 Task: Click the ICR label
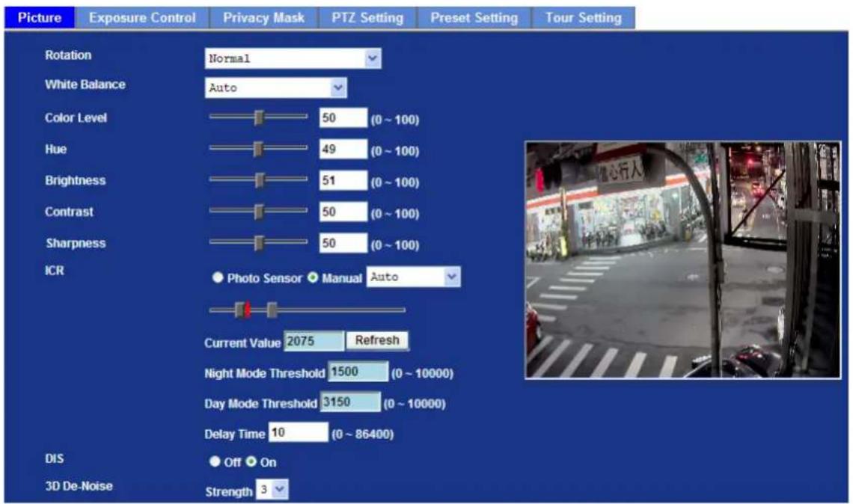pos(55,270)
